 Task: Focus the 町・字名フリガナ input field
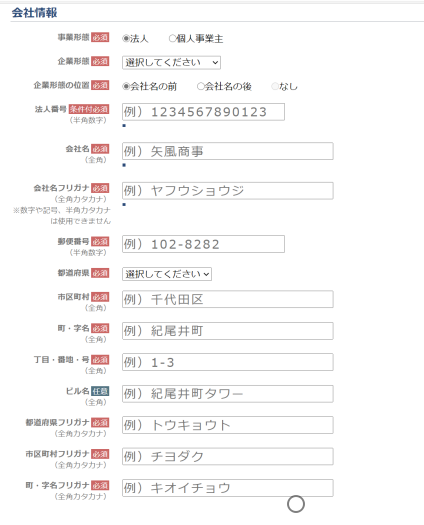click(228, 488)
